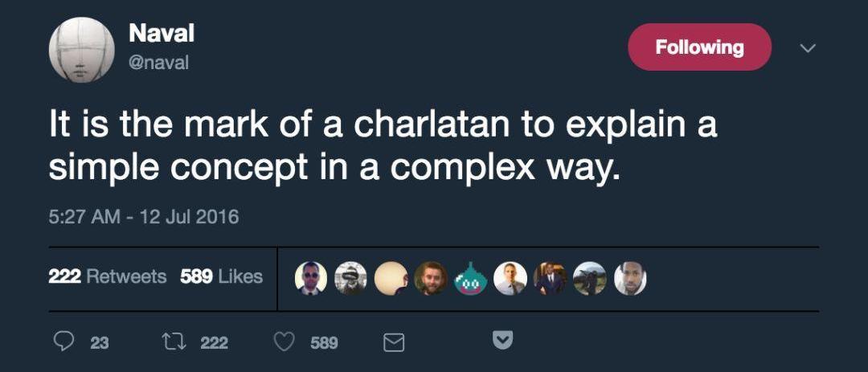Like the tweet with the heart icon
Screen dimensions: 868x372
click(284, 342)
